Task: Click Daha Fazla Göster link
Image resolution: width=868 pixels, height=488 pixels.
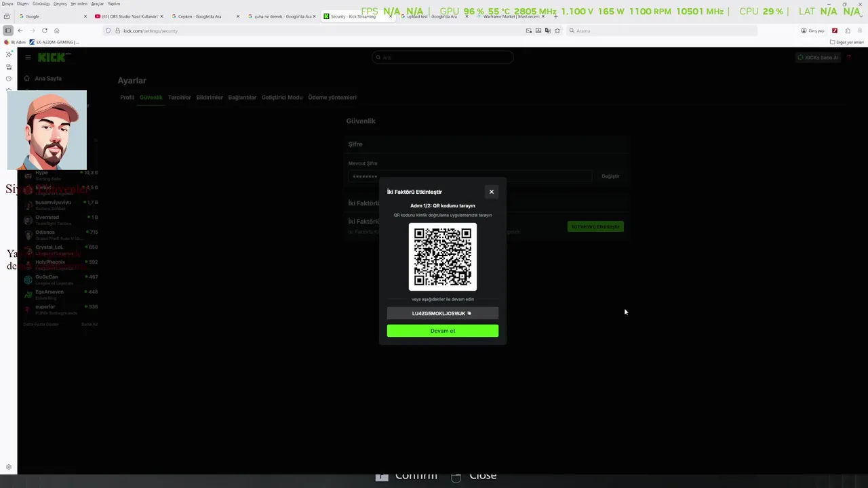Action: [x=41, y=324]
